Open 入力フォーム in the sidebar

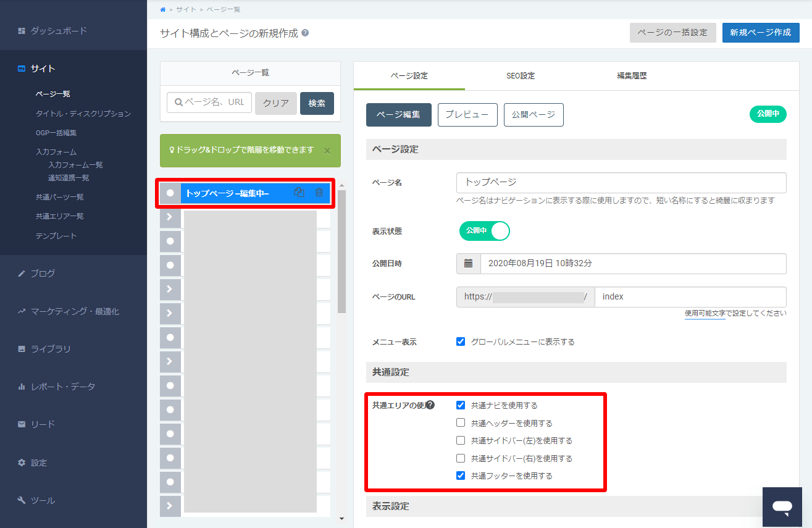point(56,152)
